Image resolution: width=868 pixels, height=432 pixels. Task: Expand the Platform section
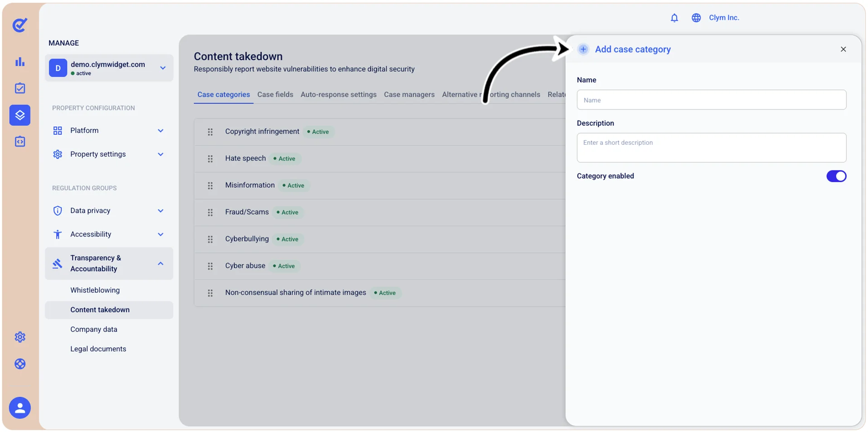tap(109, 130)
